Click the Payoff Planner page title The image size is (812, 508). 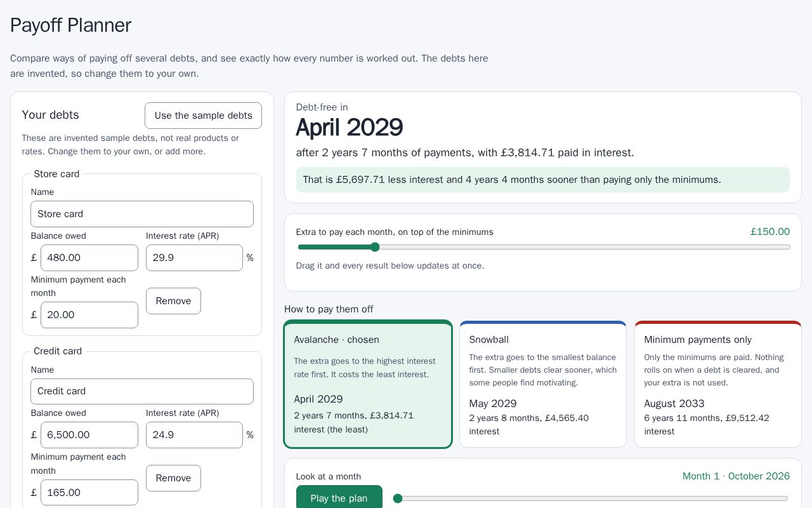click(70, 25)
